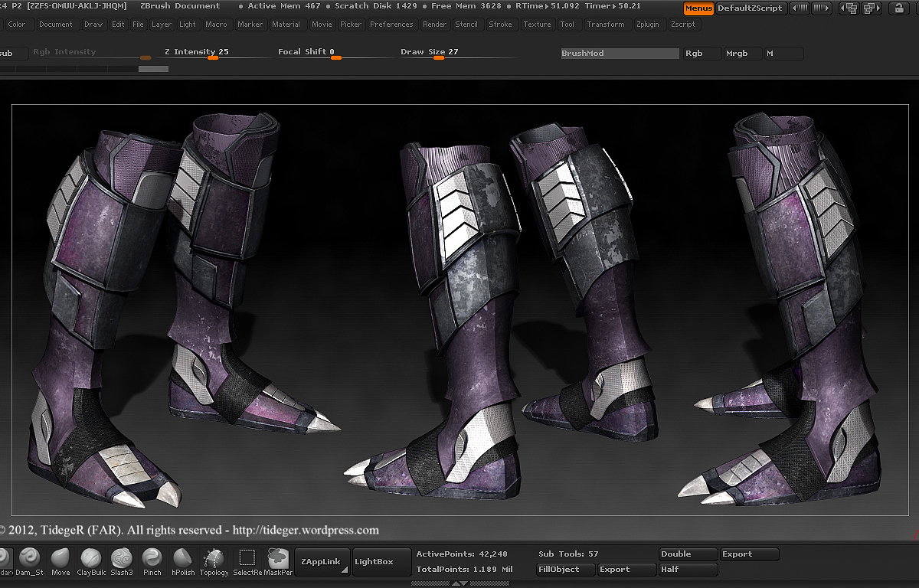Open the Render menu
This screenshot has height=588, width=919.
point(435,24)
